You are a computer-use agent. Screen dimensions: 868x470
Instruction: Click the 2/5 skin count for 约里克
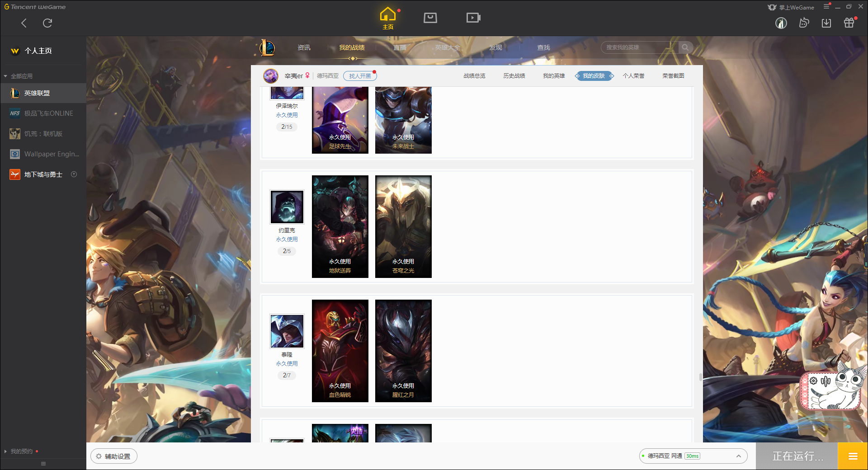point(287,251)
